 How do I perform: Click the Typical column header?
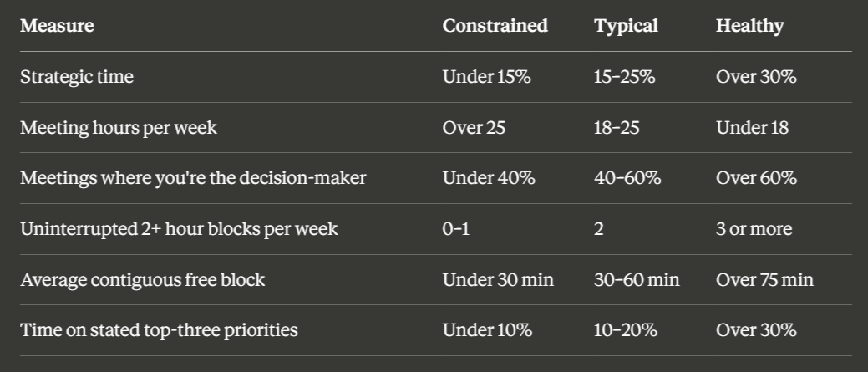pos(626,26)
